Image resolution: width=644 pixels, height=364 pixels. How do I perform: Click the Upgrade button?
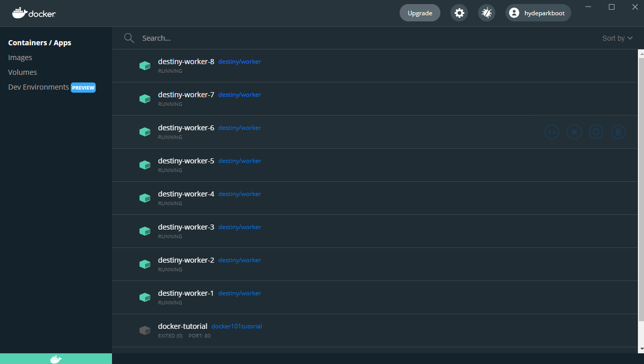point(419,13)
